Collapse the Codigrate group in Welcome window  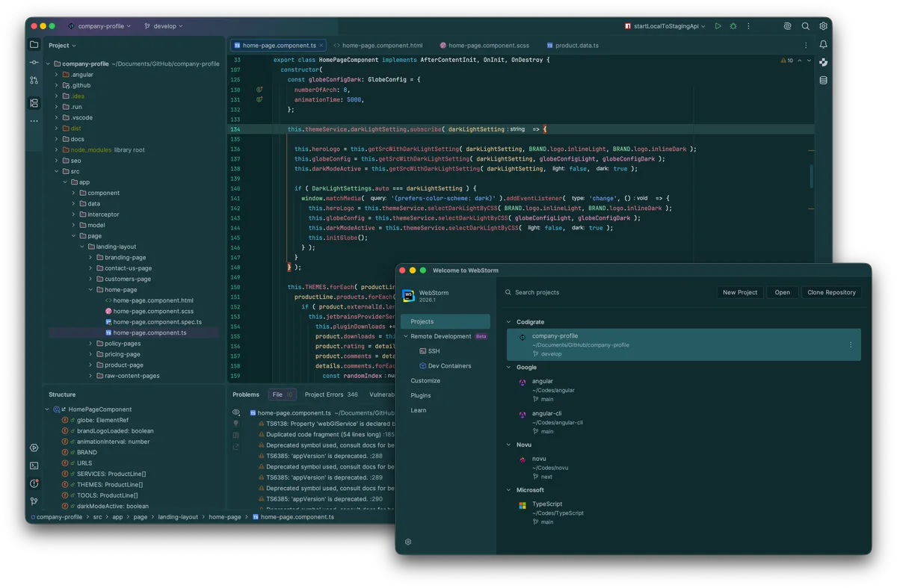coord(509,322)
